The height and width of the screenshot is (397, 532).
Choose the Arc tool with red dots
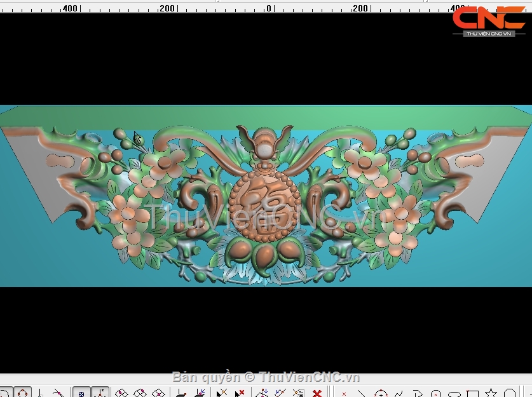380,393
